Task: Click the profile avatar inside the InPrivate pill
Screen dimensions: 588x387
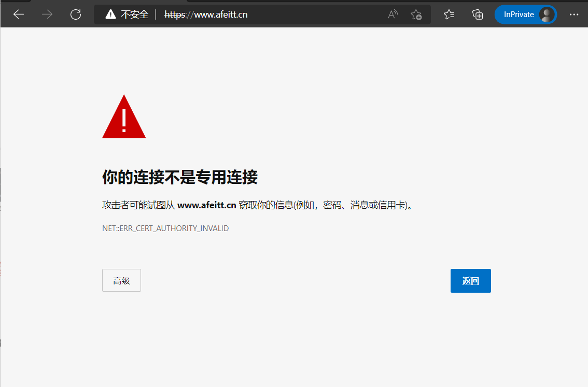Action: coord(547,15)
